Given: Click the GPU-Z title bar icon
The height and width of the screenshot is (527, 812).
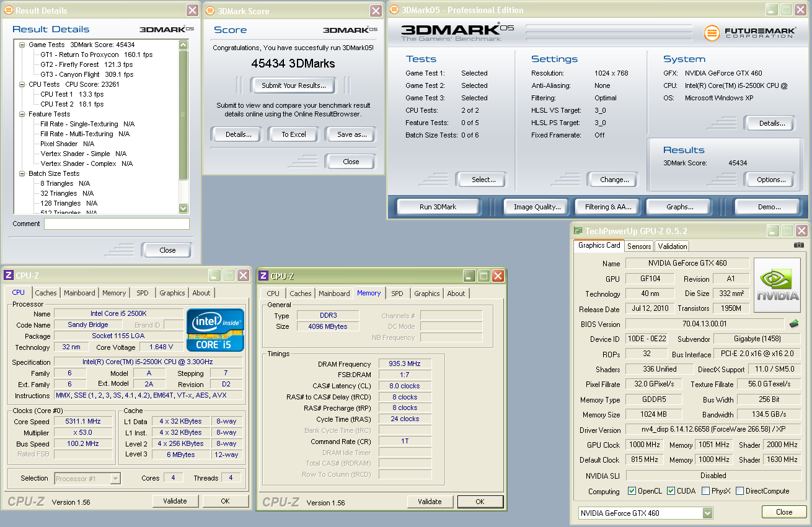Looking at the screenshot, I should tap(578, 231).
